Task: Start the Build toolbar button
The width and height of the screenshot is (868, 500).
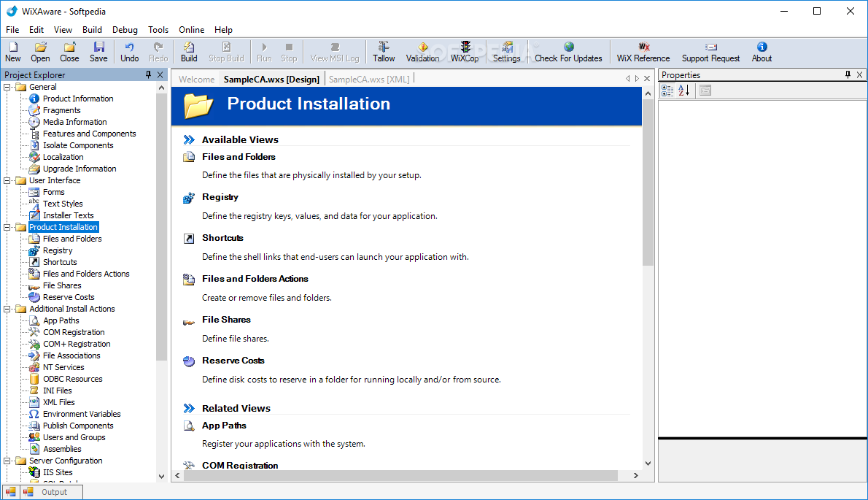Action: 189,52
